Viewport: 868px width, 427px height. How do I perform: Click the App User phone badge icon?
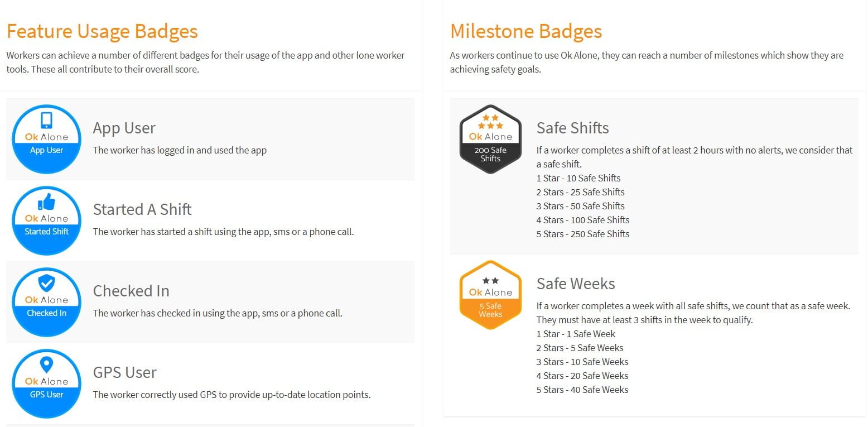coord(47,139)
